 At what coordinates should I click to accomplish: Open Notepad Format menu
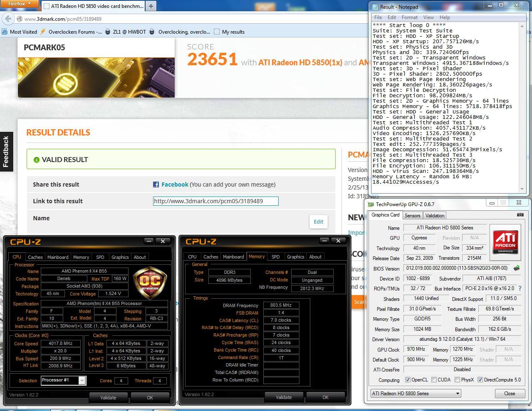pyautogui.click(x=410, y=17)
